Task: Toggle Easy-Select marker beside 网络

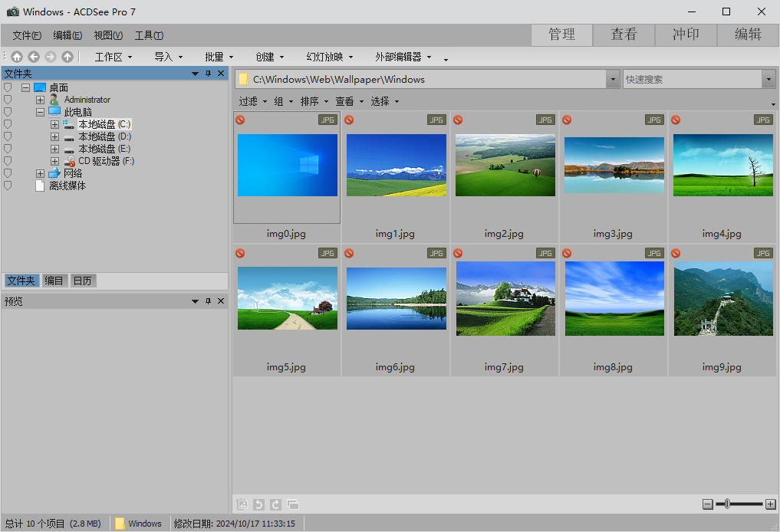Action: pyautogui.click(x=8, y=173)
